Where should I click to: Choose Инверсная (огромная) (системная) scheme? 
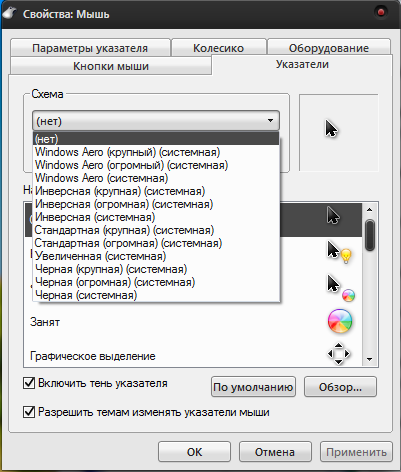point(156,204)
